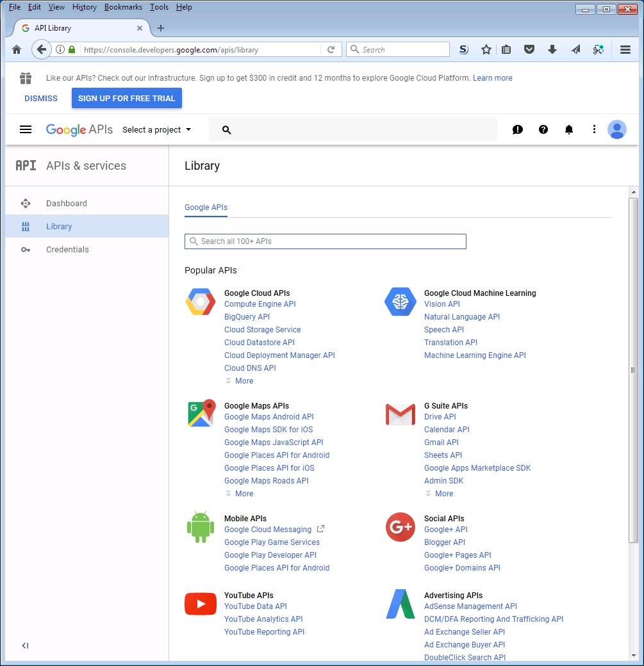Click the scrollbar up arrow
Image resolution: width=644 pixels, height=666 pixels.
click(633, 192)
